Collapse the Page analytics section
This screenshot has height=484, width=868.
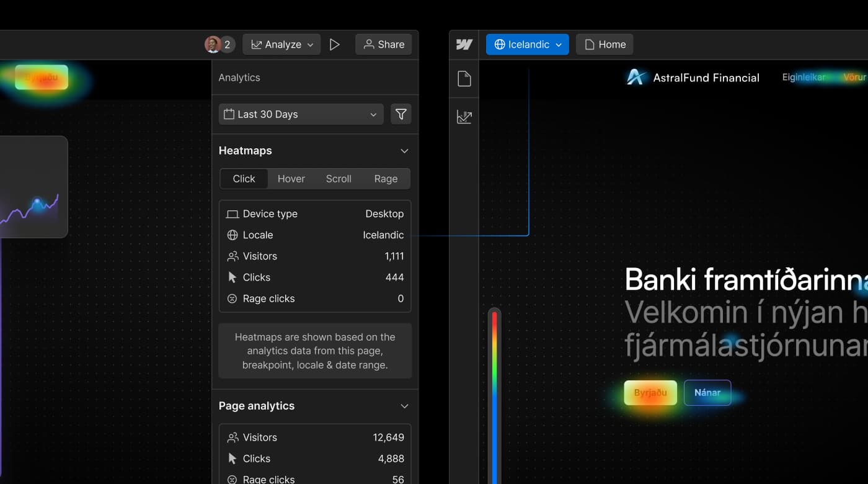click(404, 406)
